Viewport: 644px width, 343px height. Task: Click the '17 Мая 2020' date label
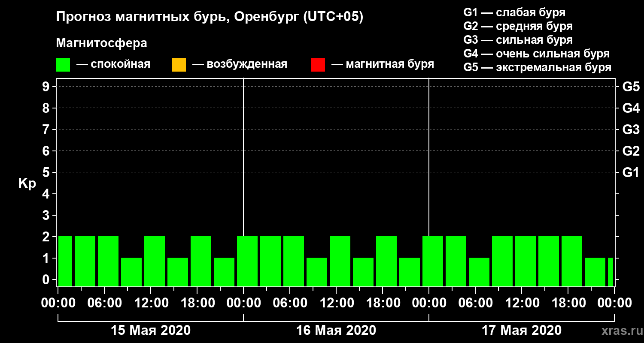(x=522, y=330)
